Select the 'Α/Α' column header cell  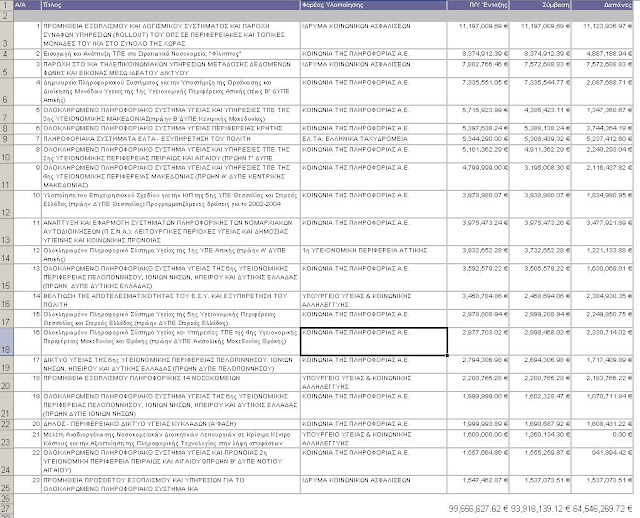tap(27, 5)
